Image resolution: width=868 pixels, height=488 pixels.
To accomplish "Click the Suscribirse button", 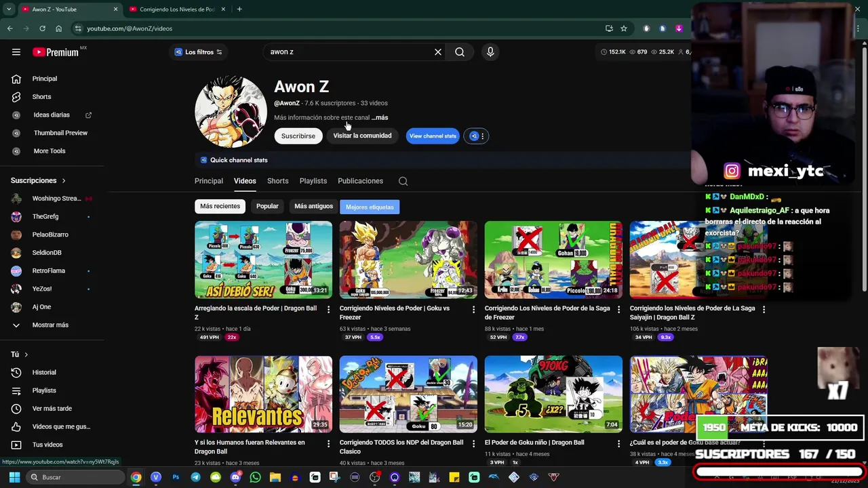I will (x=298, y=136).
